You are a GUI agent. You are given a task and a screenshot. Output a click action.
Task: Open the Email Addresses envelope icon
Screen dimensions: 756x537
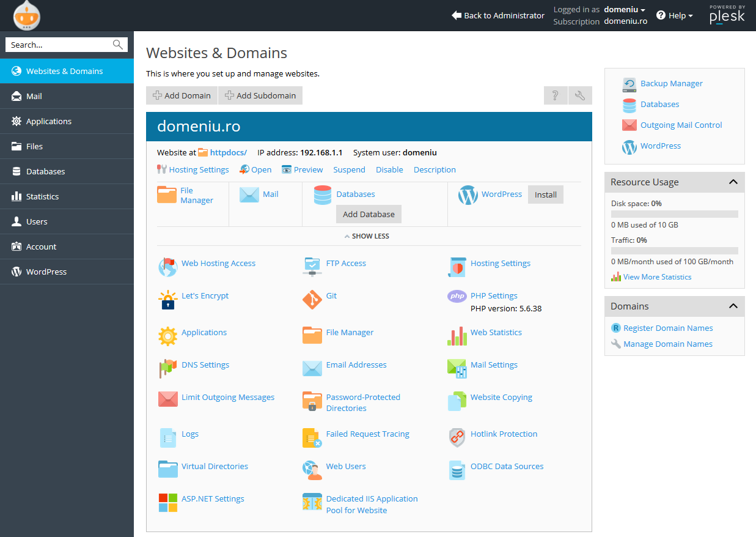(x=312, y=368)
